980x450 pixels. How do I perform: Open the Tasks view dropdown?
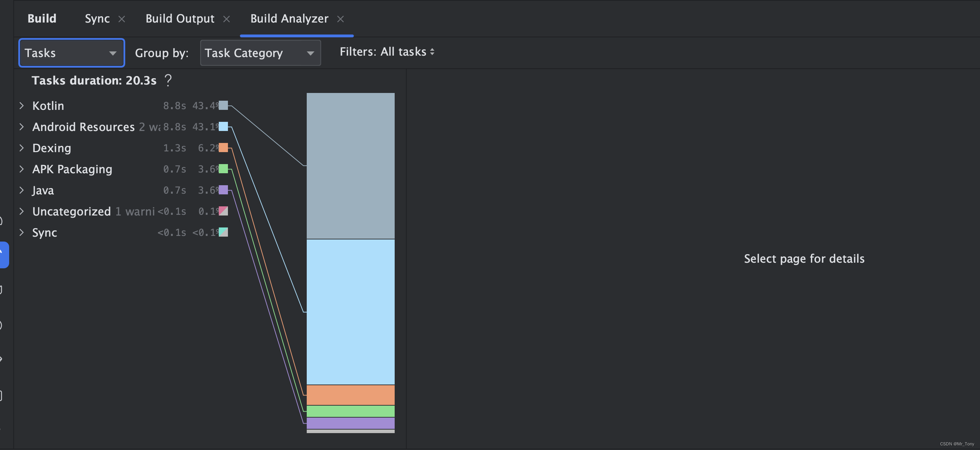coord(71,53)
